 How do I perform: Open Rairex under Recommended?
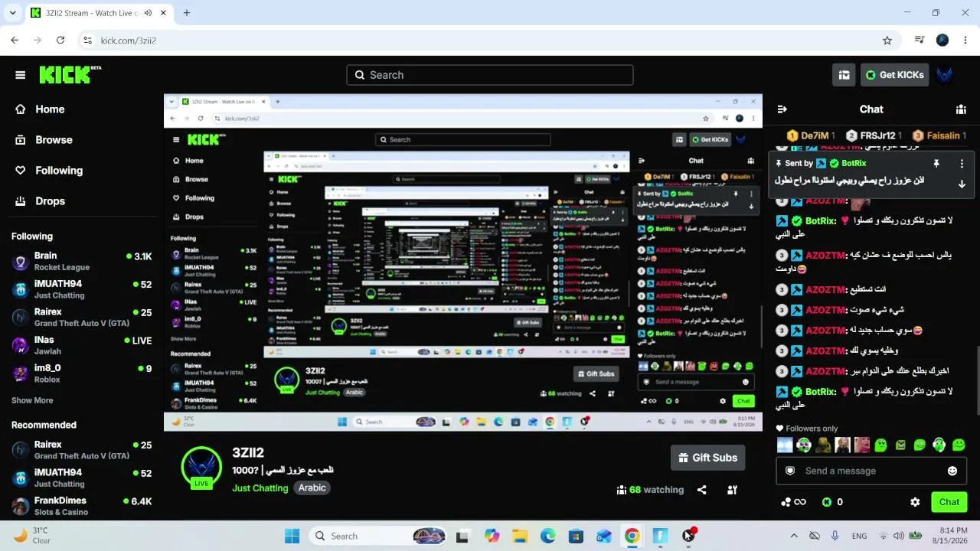pos(82,450)
